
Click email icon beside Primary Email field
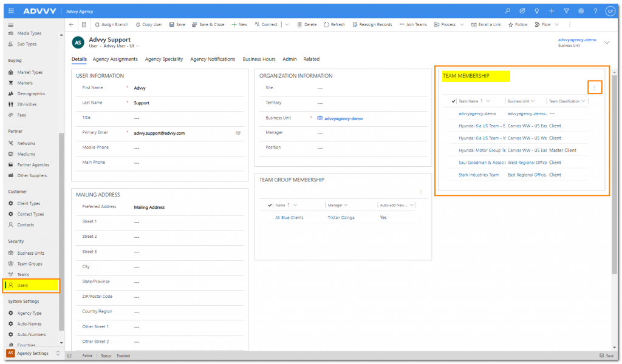(x=238, y=133)
